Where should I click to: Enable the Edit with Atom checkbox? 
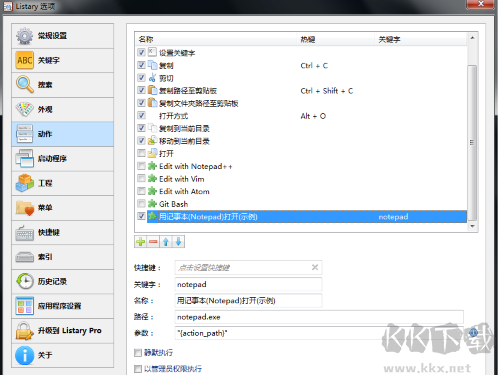141,191
